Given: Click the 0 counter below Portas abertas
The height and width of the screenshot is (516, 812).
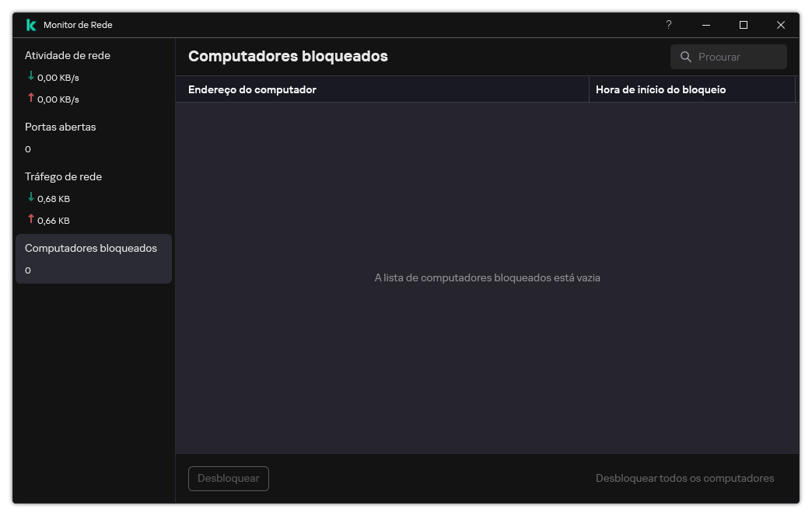Looking at the screenshot, I should tap(28, 148).
